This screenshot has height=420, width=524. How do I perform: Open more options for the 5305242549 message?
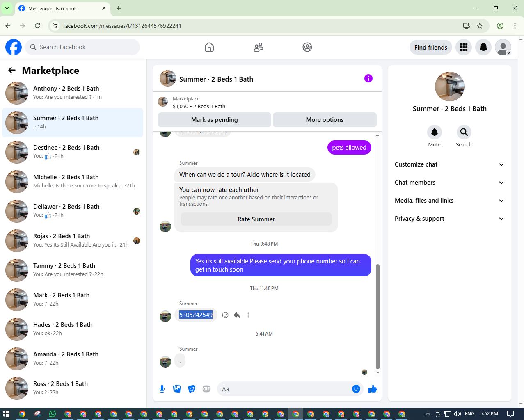coord(248,315)
